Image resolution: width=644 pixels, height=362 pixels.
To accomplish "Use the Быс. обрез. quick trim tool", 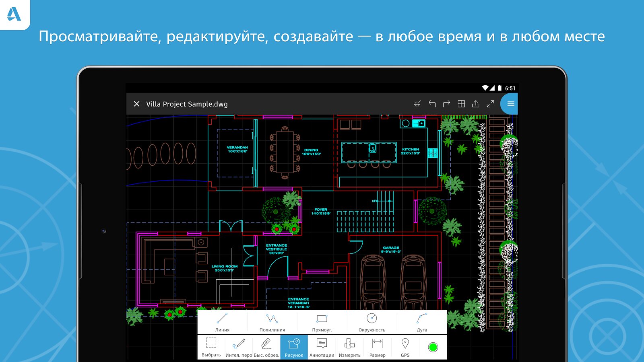I will tap(266, 347).
